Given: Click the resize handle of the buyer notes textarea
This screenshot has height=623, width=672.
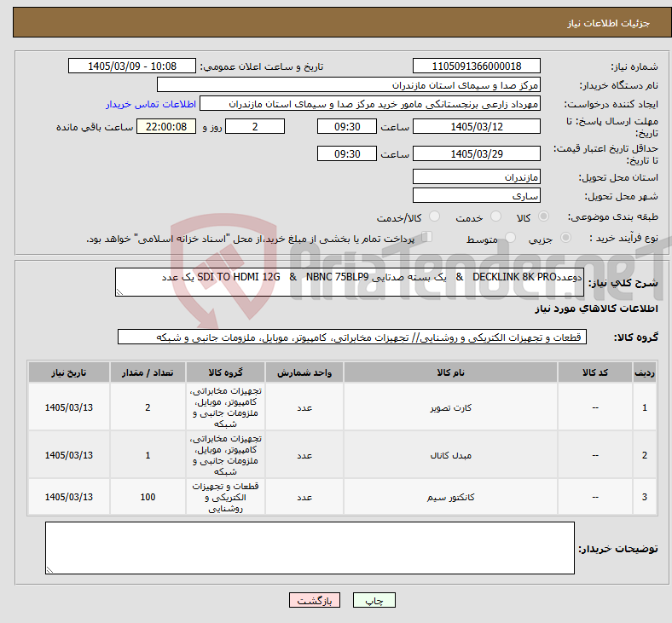Looking at the screenshot, I should 49,570.
